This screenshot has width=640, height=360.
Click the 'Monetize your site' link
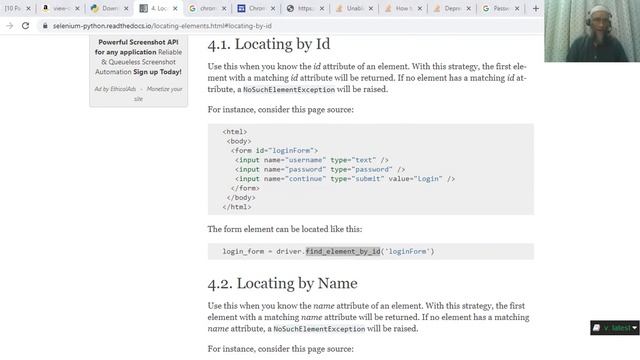pos(159,93)
